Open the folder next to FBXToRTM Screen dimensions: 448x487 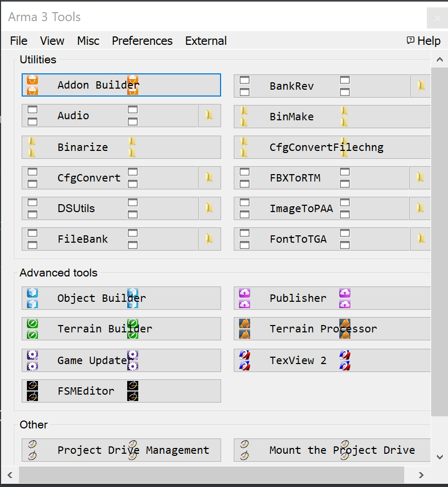(x=420, y=178)
